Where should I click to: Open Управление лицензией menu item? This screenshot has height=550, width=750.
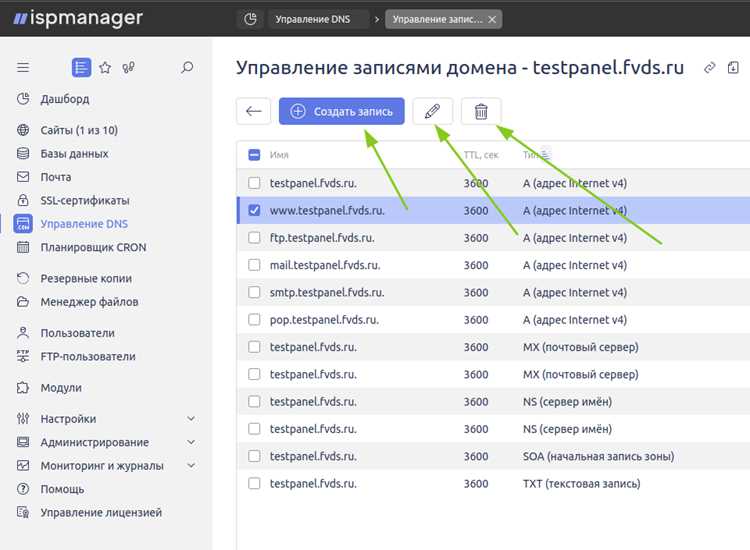point(101,512)
